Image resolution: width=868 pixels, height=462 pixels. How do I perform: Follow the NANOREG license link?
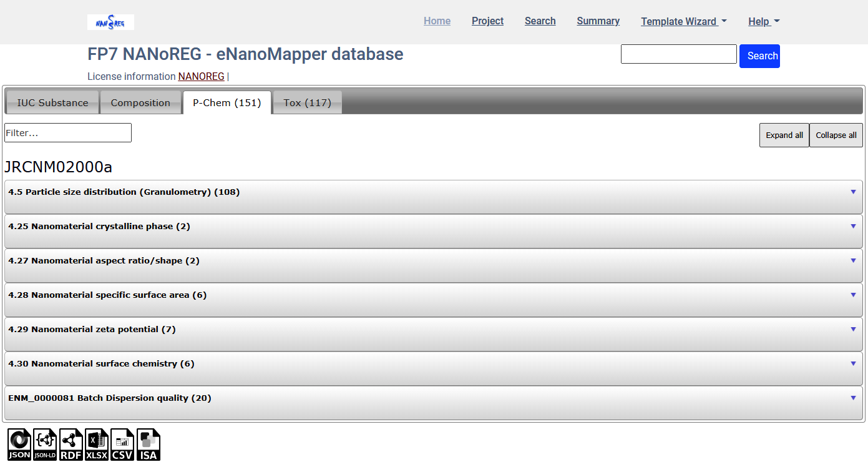tap(201, 77)
